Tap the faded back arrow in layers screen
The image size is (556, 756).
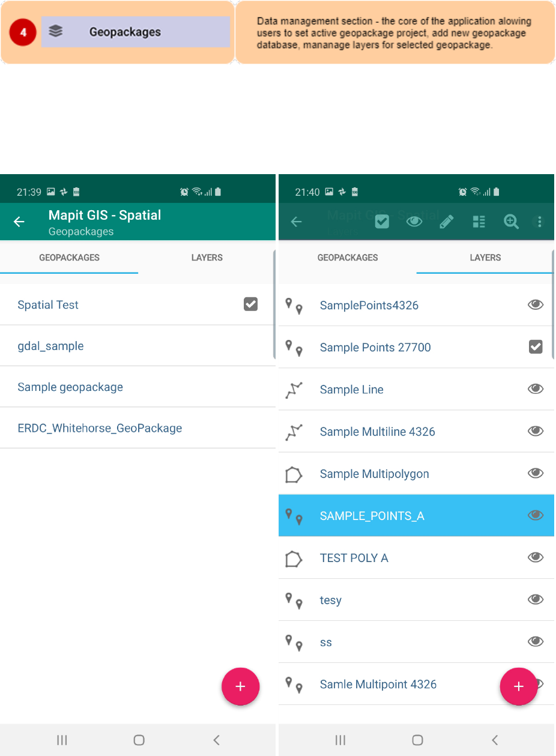pyautogui.click(x=297, y=222)
